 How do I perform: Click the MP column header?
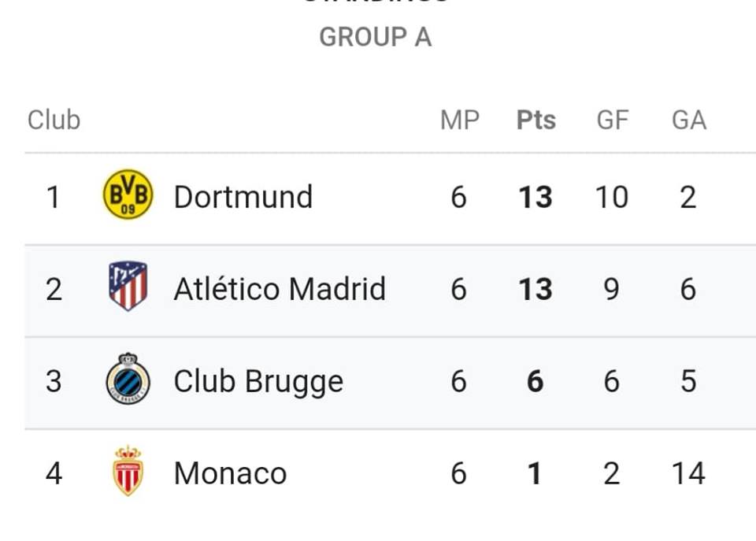(459, 120)
